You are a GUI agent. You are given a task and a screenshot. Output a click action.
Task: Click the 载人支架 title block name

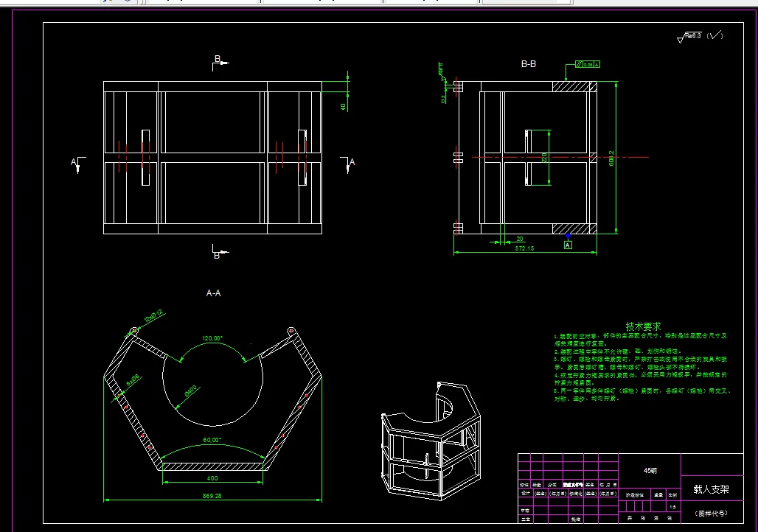[711, 489]
